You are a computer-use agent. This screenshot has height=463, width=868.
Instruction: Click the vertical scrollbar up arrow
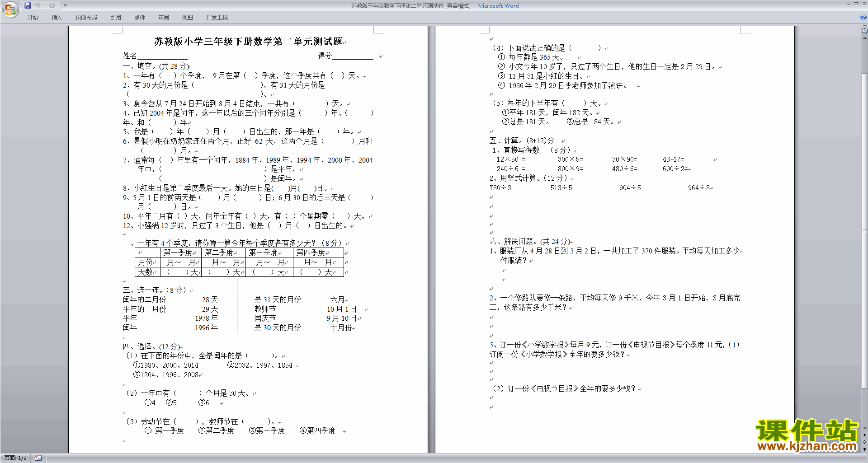tap(864, 38)
